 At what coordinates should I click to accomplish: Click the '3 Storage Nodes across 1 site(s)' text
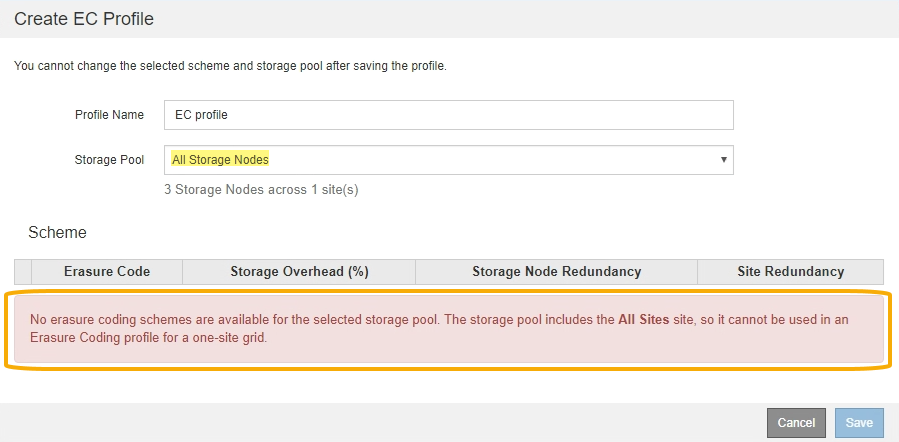point(261,190)
